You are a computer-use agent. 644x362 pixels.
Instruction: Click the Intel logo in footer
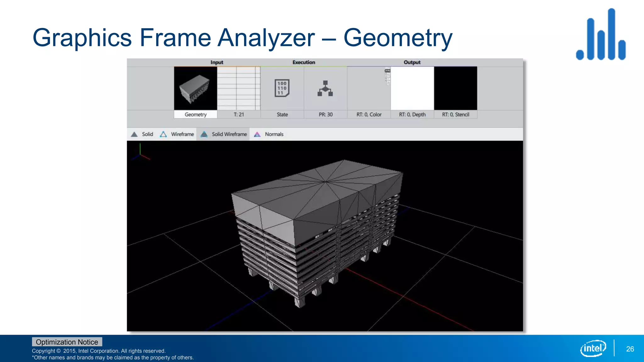(593, 348)
